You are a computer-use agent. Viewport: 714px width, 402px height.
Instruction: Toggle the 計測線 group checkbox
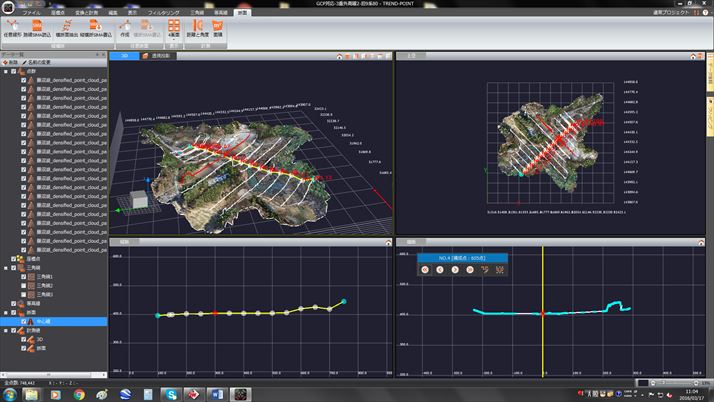click(x=14, y=331)
